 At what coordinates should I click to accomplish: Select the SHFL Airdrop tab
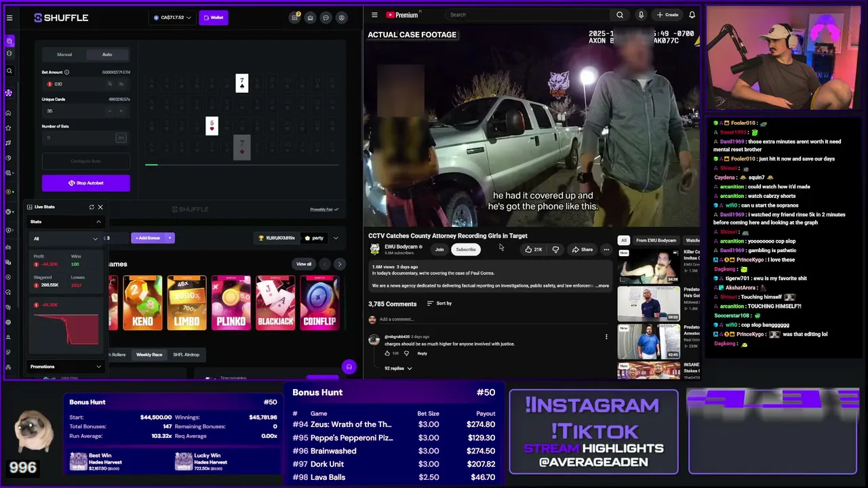[x=186, y=354]
